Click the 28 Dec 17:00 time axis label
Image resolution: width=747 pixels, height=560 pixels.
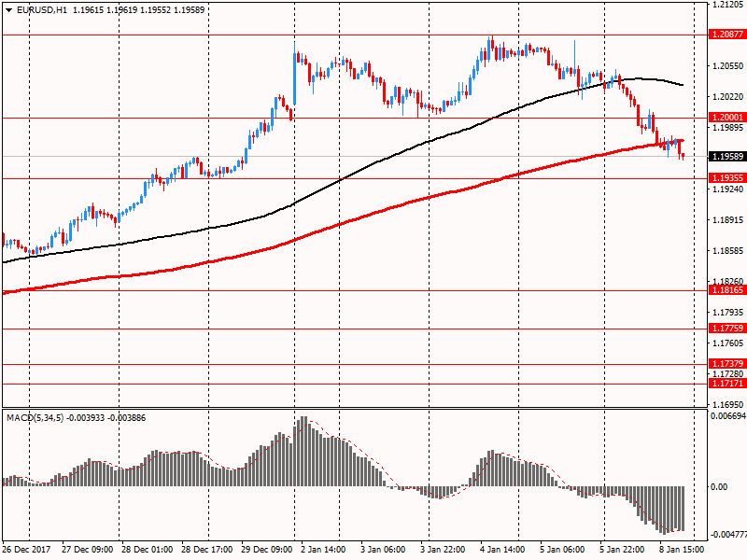[x=206, y=550]
